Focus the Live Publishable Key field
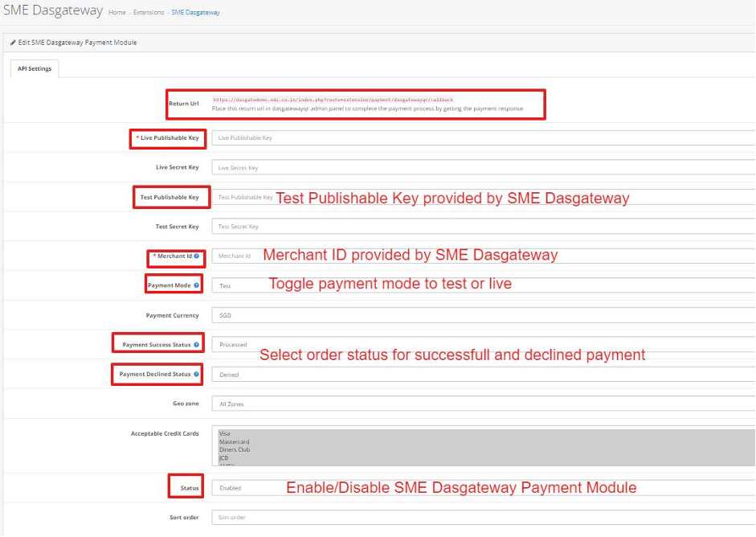 [x=484, y=138]
